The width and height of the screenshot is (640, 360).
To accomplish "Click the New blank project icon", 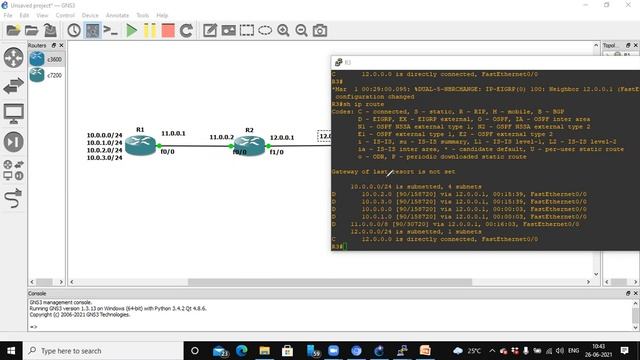I will coord(13,31).
